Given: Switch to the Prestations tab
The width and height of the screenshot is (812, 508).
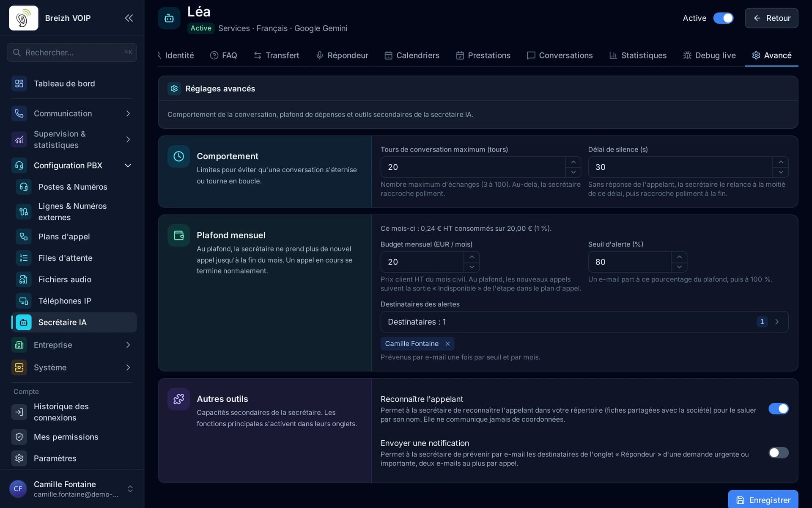Looking at the screenshot, I should [483, 55].
